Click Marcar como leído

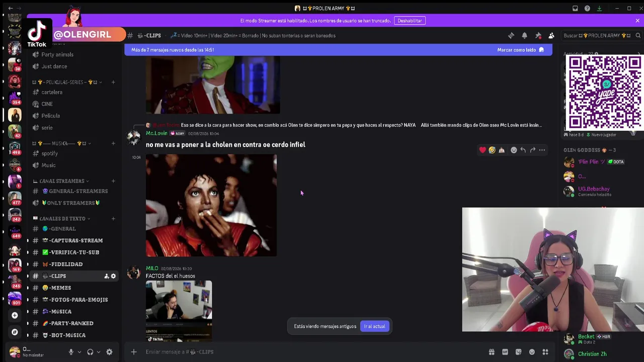[520, 50]
